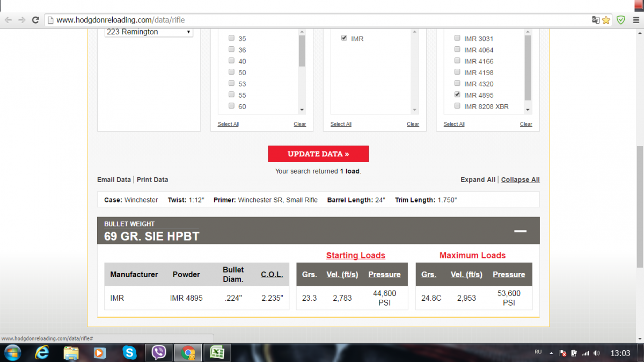Open Viber from the taskbar
This screenshot has height=362, width=644.
pos(159,353)
